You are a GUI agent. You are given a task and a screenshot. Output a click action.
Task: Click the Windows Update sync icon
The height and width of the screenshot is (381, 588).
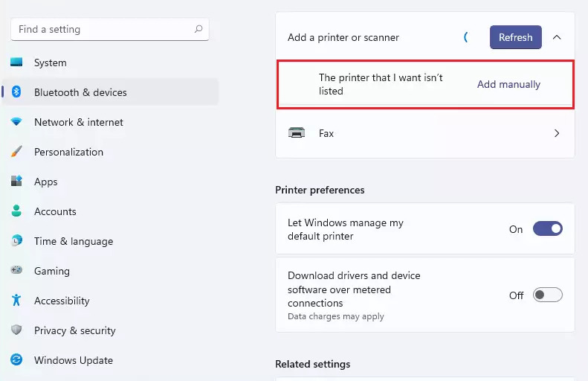[x=16, y=360]
